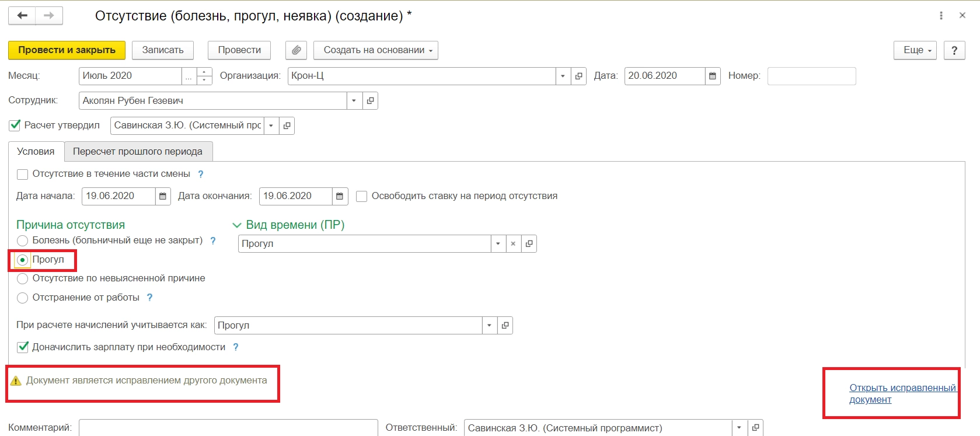
Task: Open the Вид времени Прогул record
Action: click(x=529, y=244)
